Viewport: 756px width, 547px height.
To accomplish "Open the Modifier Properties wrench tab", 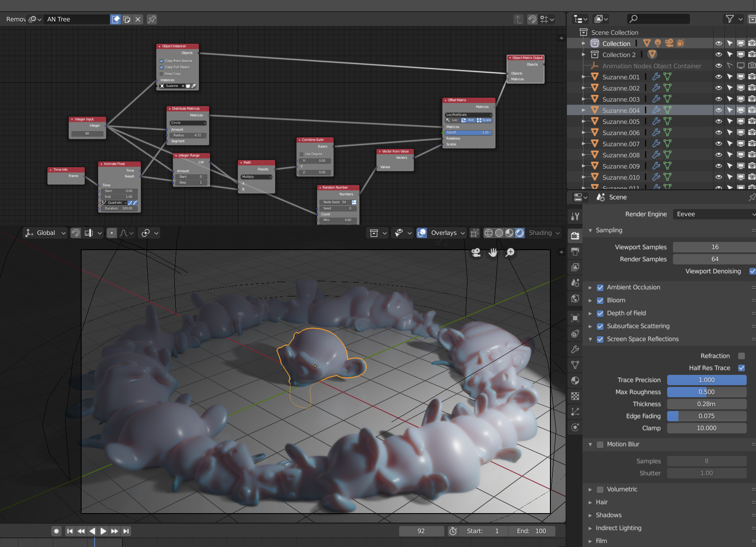I will click(x=575, y=350).
